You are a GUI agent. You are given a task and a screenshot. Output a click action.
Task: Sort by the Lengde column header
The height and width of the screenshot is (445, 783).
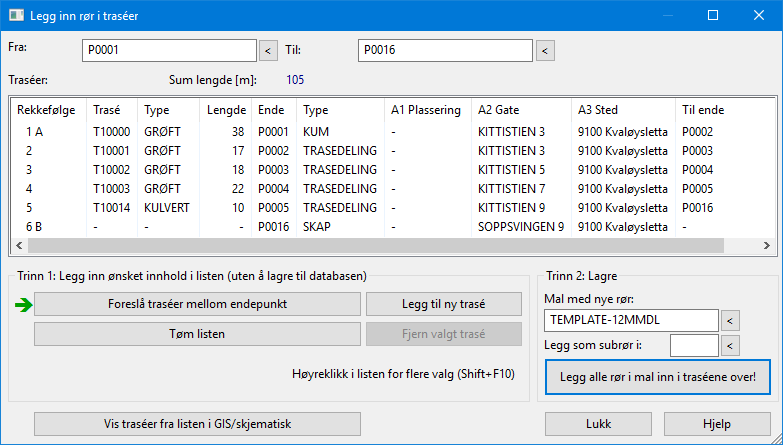(x=226, y=110)
